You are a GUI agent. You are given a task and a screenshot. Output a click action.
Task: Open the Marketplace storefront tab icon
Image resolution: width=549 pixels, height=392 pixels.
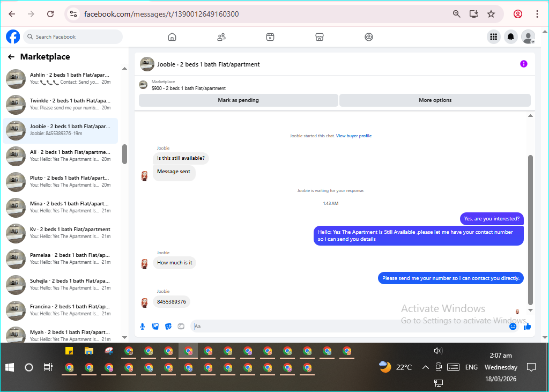click(320, 37)
